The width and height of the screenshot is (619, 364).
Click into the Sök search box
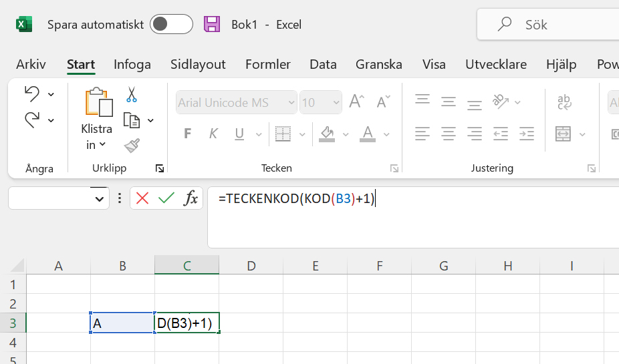click(x=549, y=25)
